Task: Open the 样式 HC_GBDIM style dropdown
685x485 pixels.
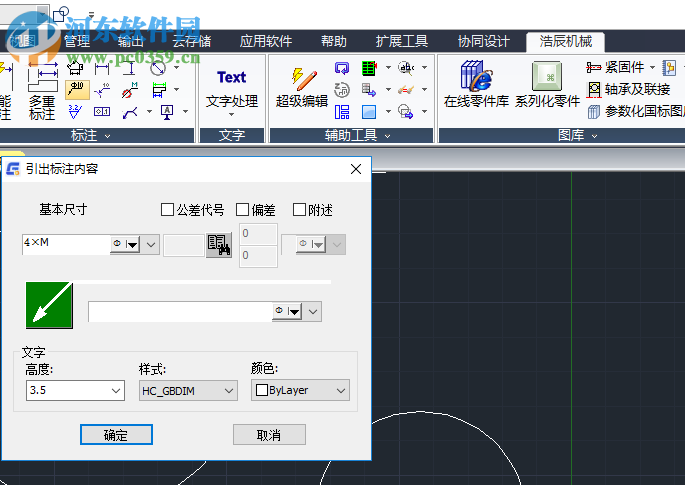Action: tap(229, 390)
